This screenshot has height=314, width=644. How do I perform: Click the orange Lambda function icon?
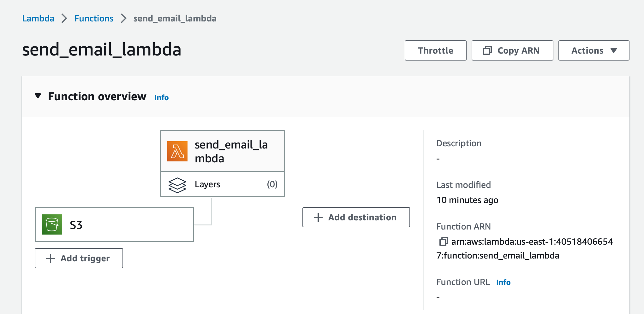click(x=177, y=151)
